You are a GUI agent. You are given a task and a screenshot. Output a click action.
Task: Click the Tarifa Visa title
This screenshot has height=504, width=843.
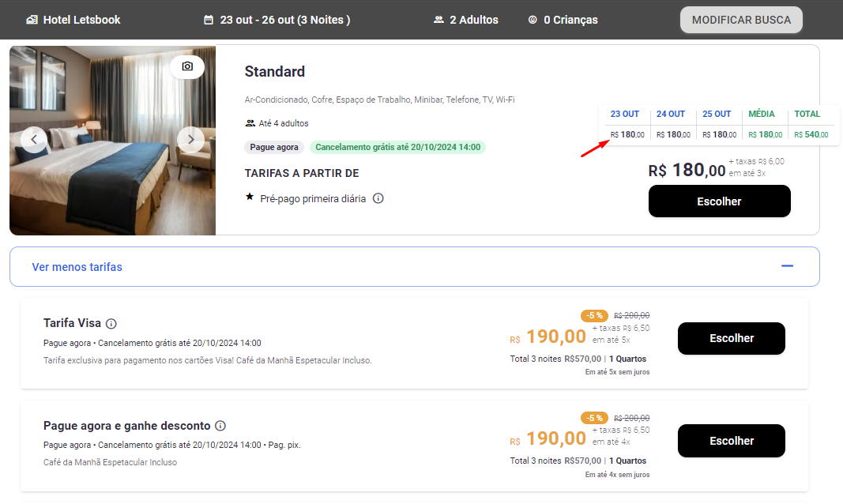pos(72,323)
